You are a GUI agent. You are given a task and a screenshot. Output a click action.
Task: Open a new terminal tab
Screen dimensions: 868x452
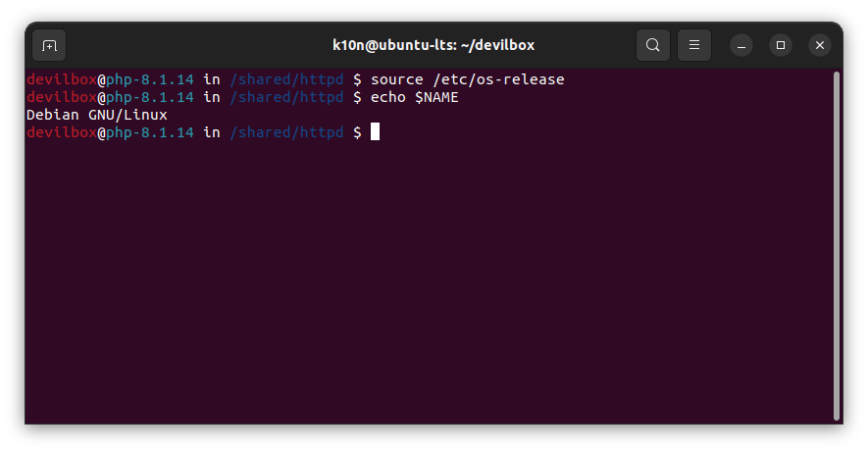(49, 45)
